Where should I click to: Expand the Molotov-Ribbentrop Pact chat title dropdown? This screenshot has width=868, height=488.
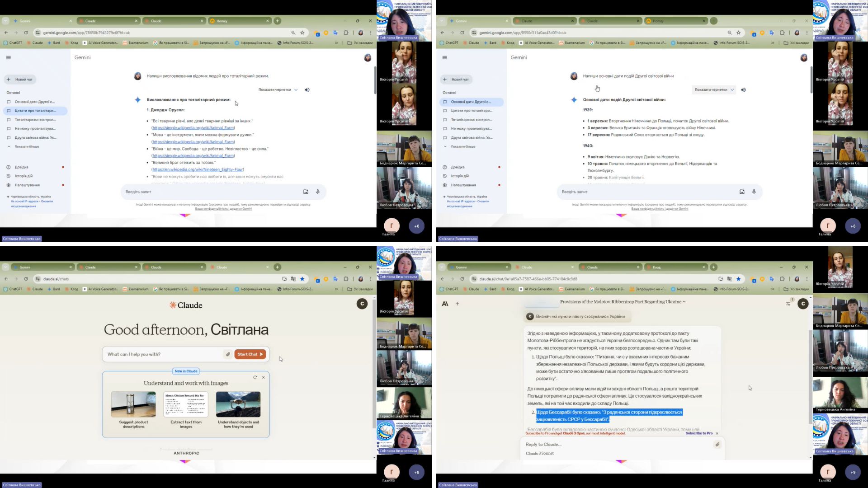(623, 302)
